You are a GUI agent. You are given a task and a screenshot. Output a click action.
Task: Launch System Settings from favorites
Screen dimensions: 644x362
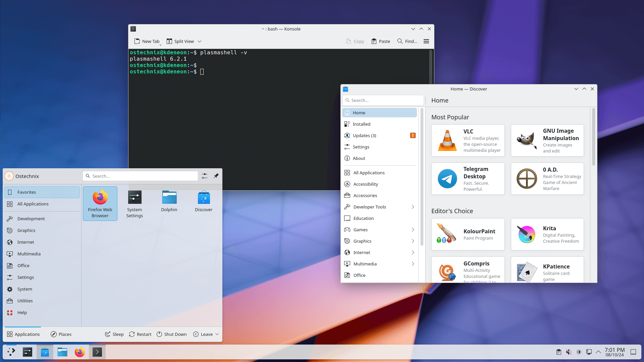pos(135,203)
